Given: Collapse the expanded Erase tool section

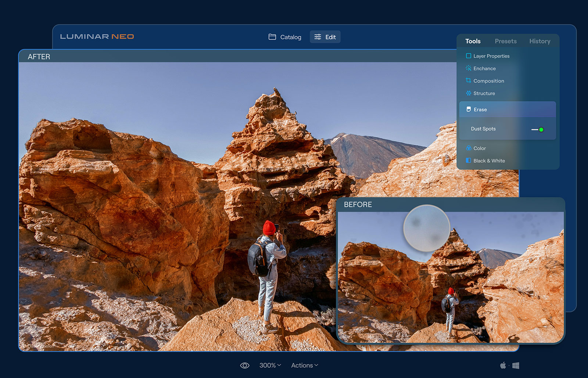Looking at the screenshot, I should (507, 109).
